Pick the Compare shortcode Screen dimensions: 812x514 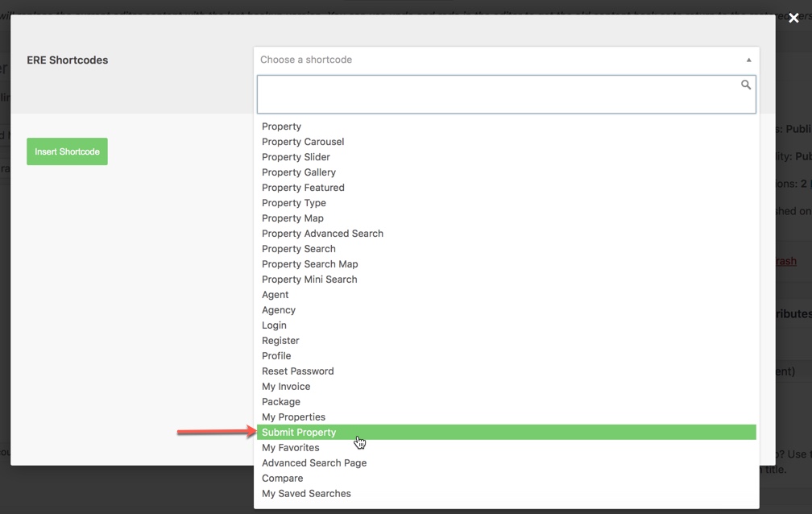coord(507,478)
